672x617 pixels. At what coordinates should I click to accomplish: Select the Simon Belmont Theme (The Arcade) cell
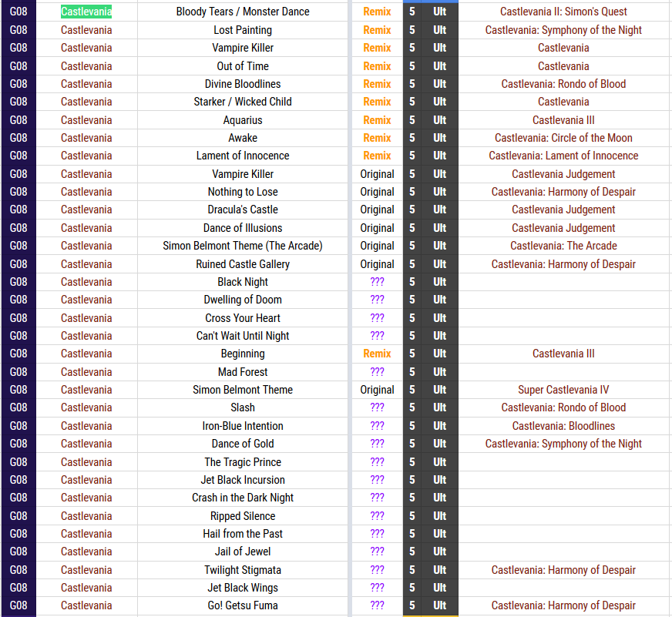coord(243,246)
